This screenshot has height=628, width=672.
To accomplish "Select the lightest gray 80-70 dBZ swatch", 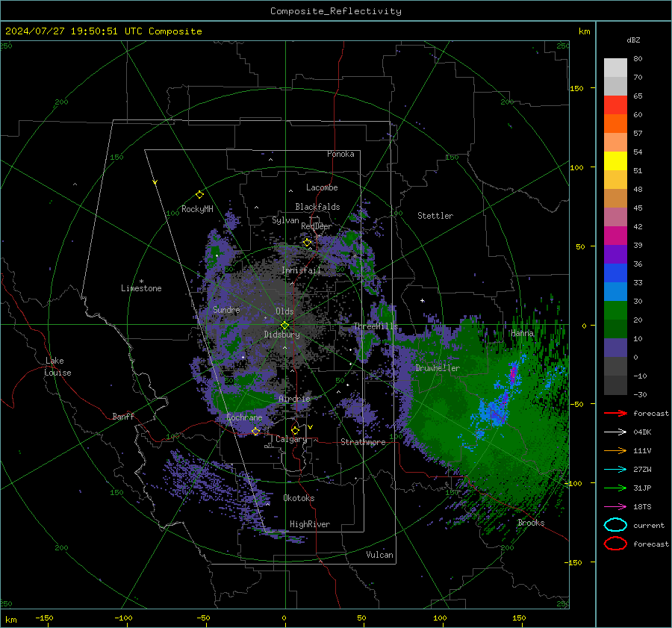I will coord(615,67).
